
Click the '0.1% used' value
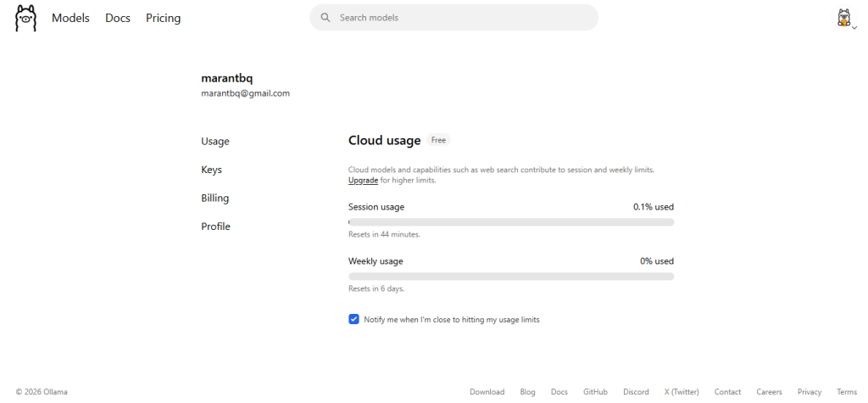654,207
